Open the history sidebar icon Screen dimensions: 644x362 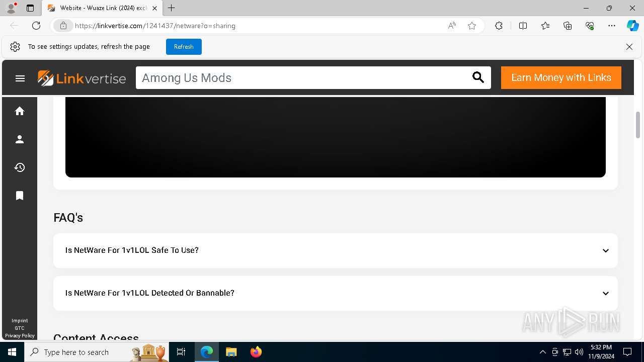[x=20, y=167]
